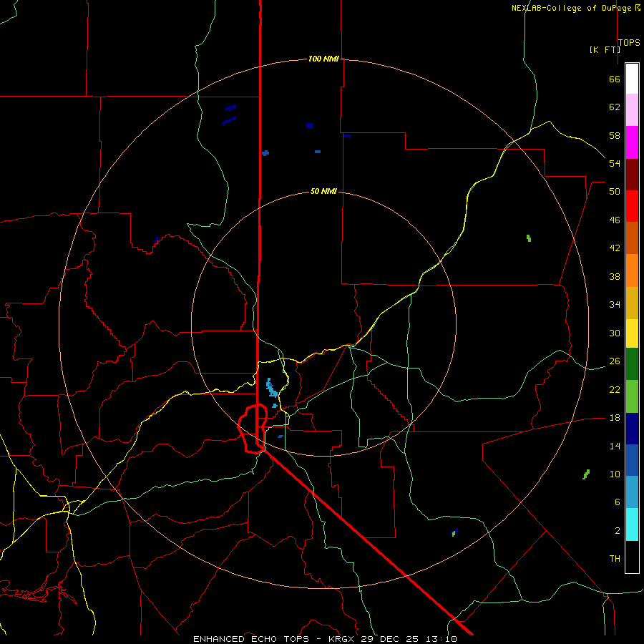The width and height of the screenshot is (644, 644).
Task: Click the 13:10 timestamp
Action: pos(441,639)
